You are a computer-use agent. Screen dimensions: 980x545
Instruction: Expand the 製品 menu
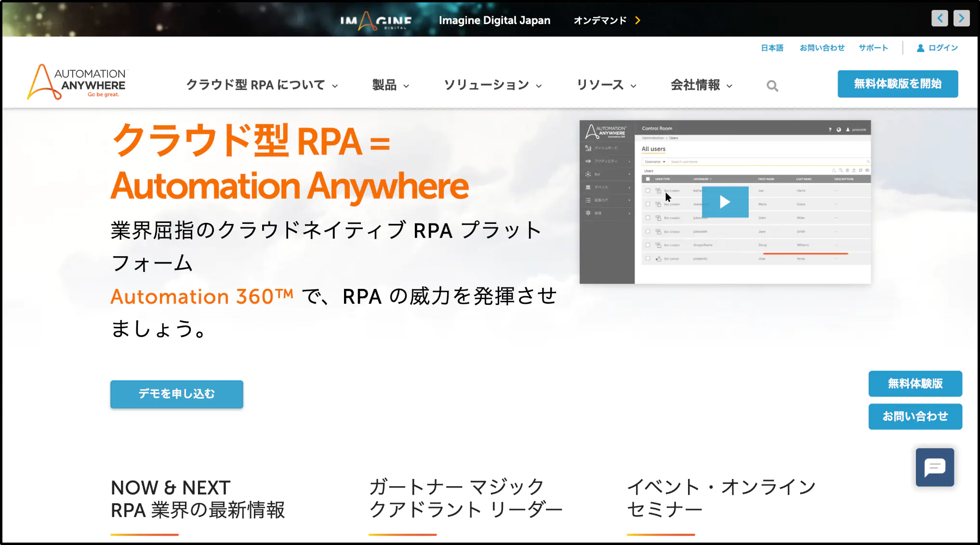[391, 85]
